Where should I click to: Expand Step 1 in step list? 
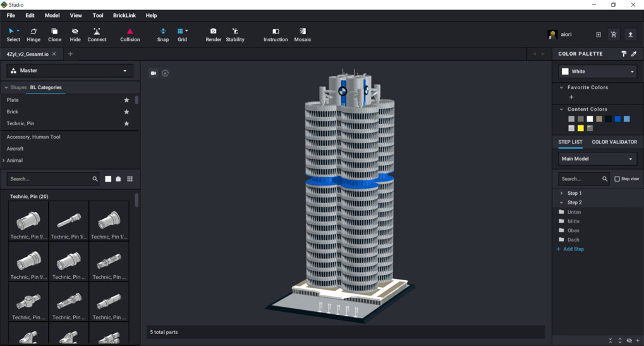click(x=562, y=194)
